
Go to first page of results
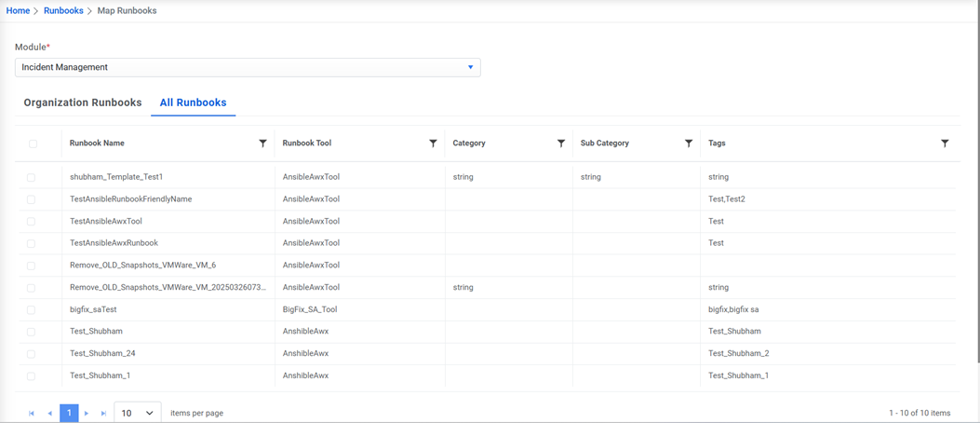coord(32,413)
